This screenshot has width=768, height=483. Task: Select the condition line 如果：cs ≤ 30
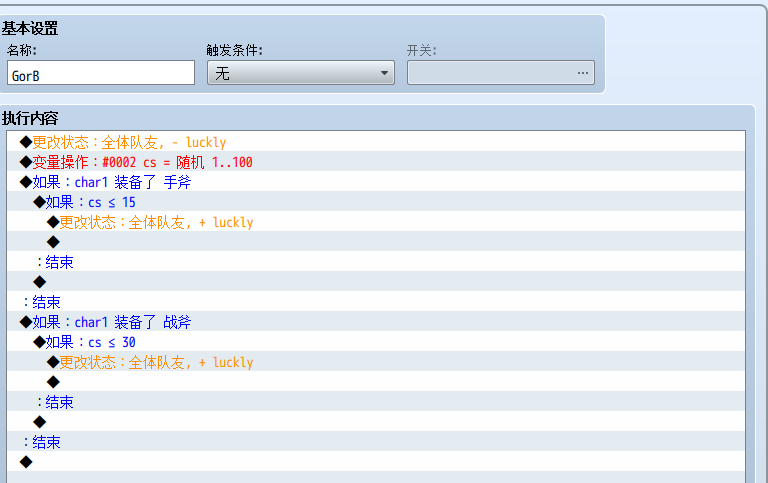pos(376,342)
